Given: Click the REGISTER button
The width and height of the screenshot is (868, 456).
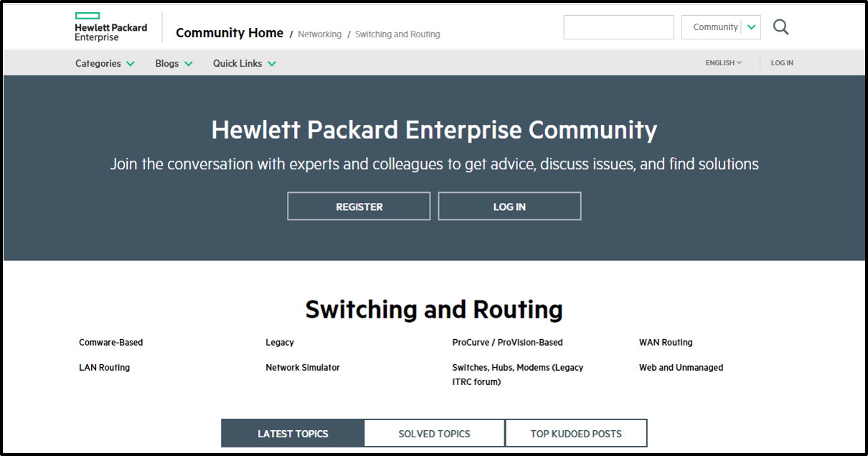Looking at the screenshot, I should coord(359,206).
